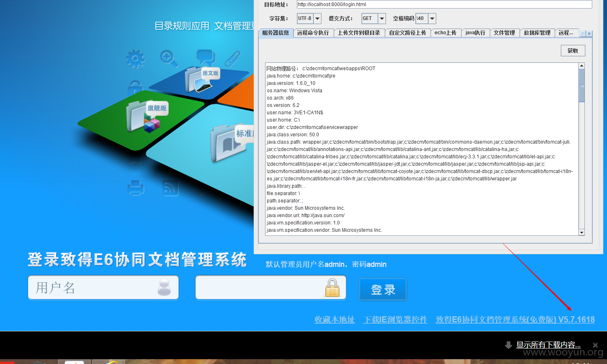Click the printer icon on the banner

point(136,188)
